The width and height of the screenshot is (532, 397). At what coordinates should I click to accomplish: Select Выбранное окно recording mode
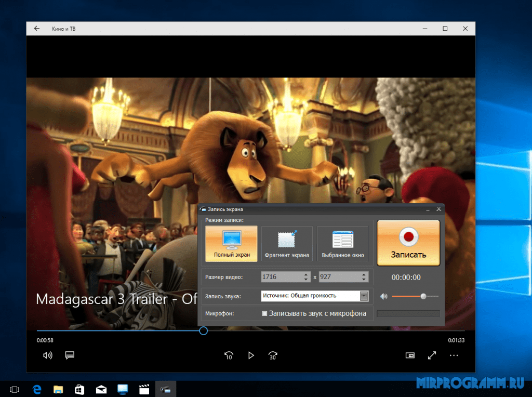[342, 243]
